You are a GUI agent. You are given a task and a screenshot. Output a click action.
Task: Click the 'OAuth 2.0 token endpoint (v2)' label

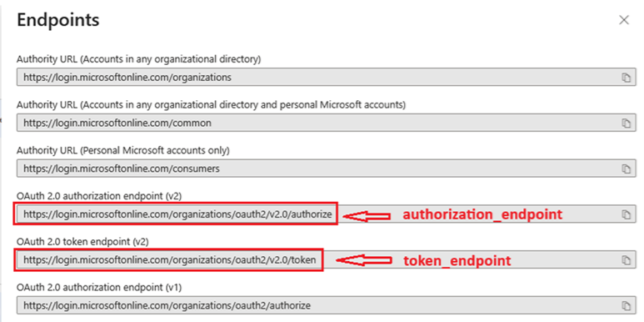coord(82,242)
